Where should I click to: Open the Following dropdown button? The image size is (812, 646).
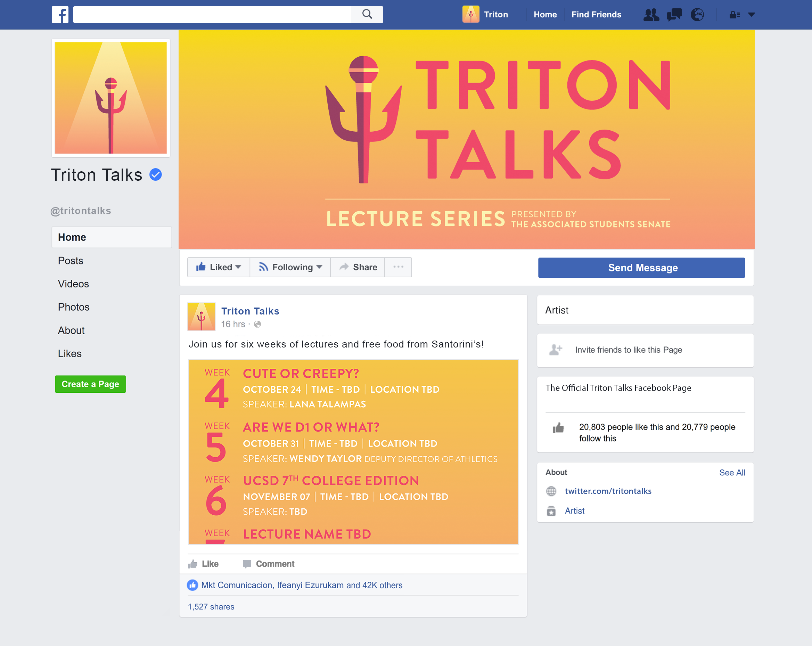[x=290, y=267]
